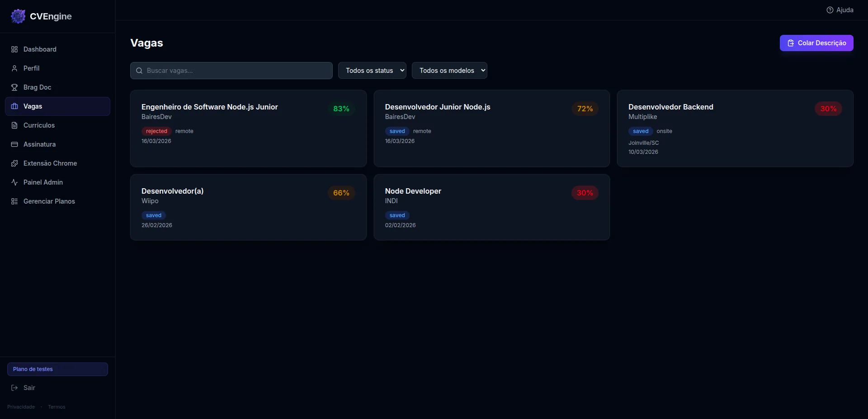Click the Plano de testes badge
This screenshot has height=419, width=868.
pyautogui.click(x=57, y=369)
